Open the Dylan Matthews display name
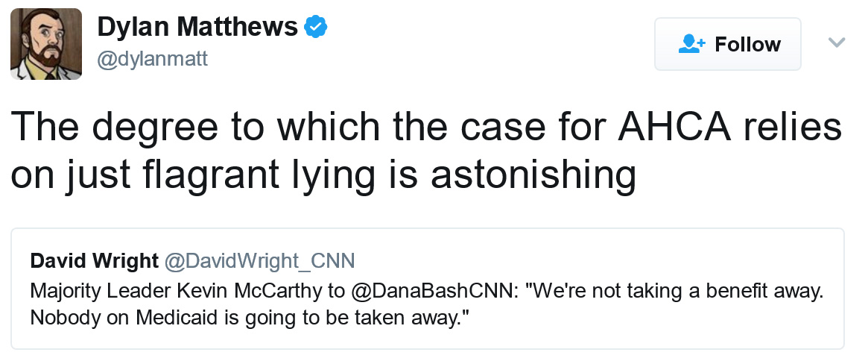868x364 pixels. (197, 28)
